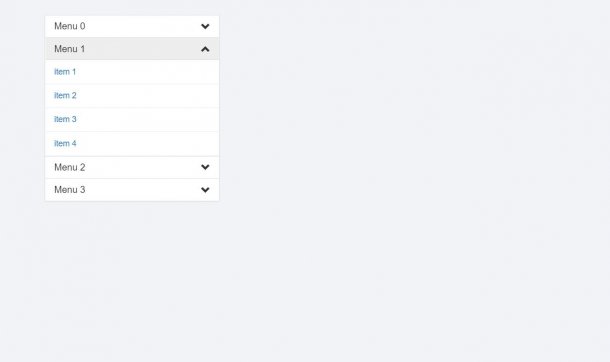Expand Menu 0 using its down chevron
Viewport: 610px width, 362px height.
pos(205,26)
